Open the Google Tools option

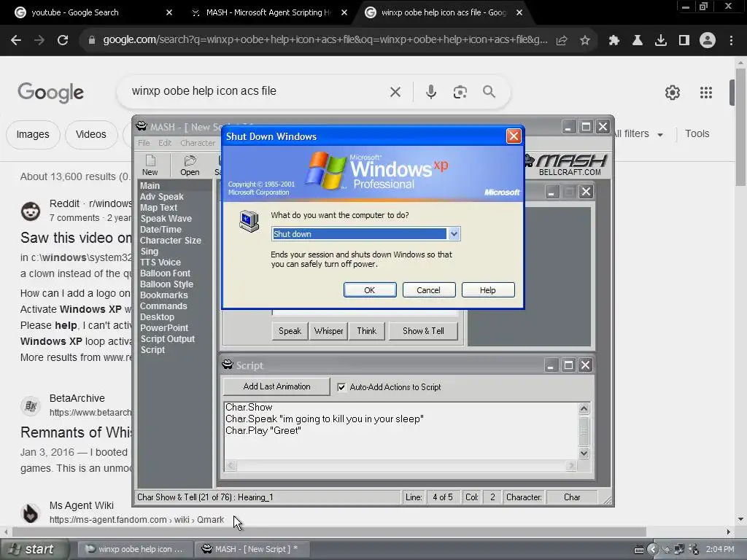[697, 134]
